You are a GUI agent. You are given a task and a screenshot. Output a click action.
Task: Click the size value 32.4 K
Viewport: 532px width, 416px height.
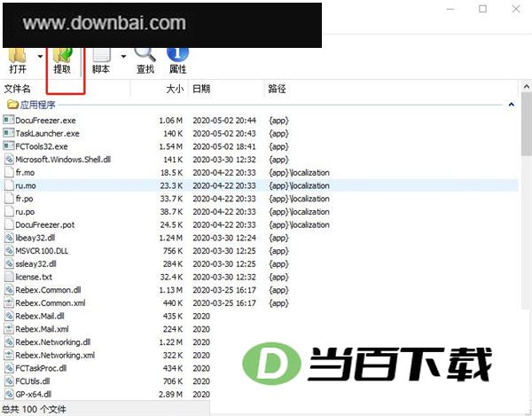(x=172, y=277)
